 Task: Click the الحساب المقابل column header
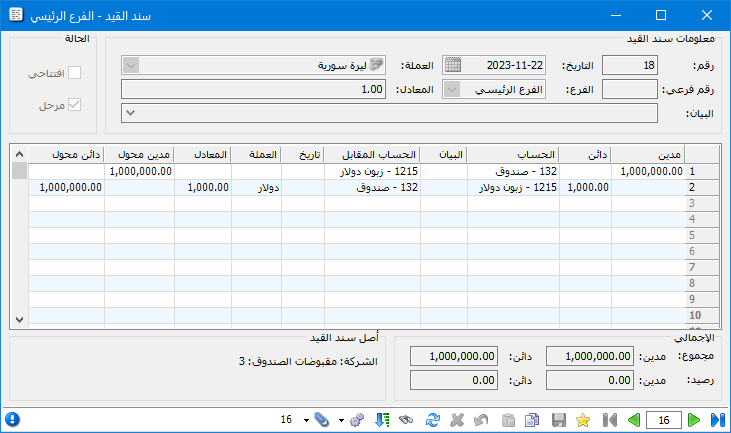click(372, 154)
